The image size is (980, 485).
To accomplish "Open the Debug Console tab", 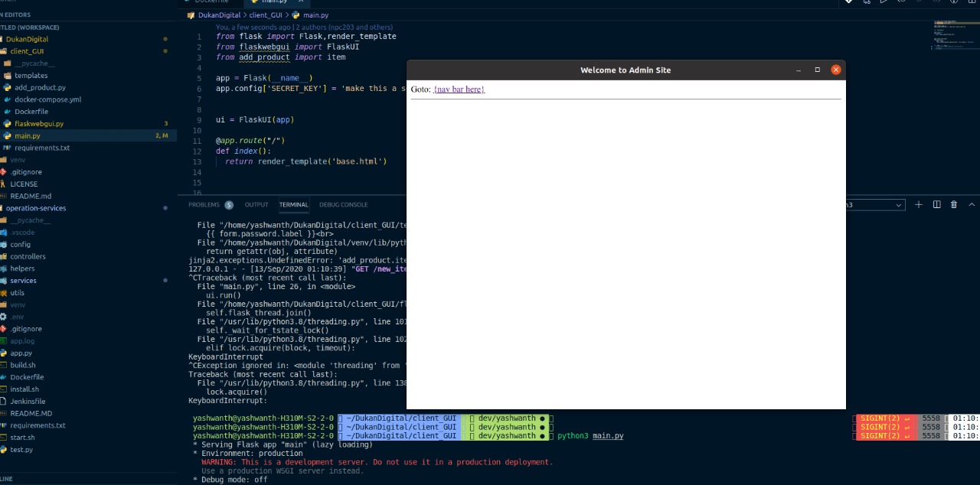I will pyautogui.click(x=343, y=204).
